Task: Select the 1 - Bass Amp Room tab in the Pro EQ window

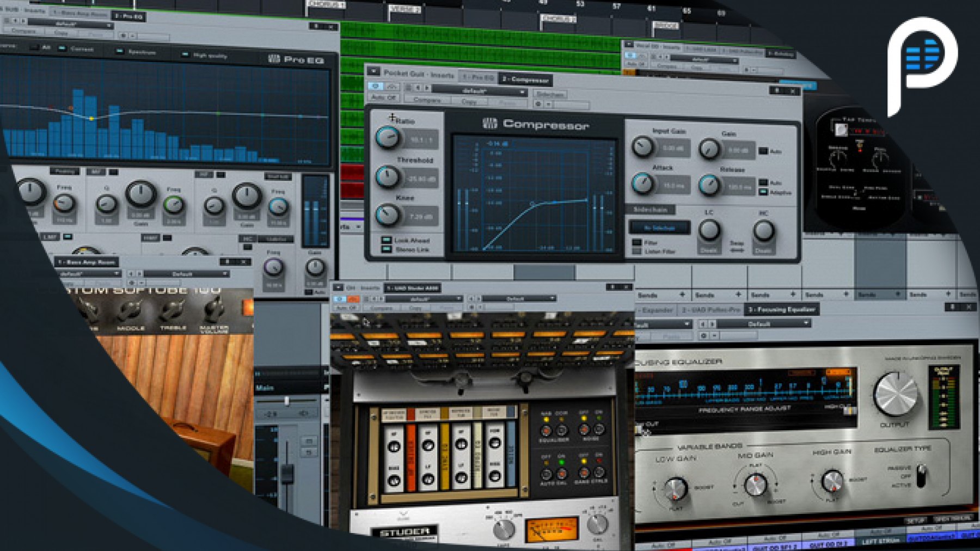Action: 80,13
